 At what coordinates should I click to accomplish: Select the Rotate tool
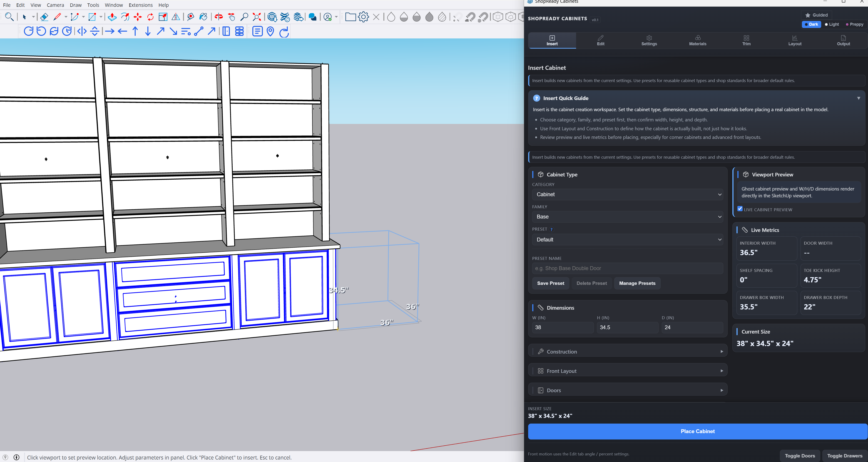pyautogui.click(x=150, y=17)
